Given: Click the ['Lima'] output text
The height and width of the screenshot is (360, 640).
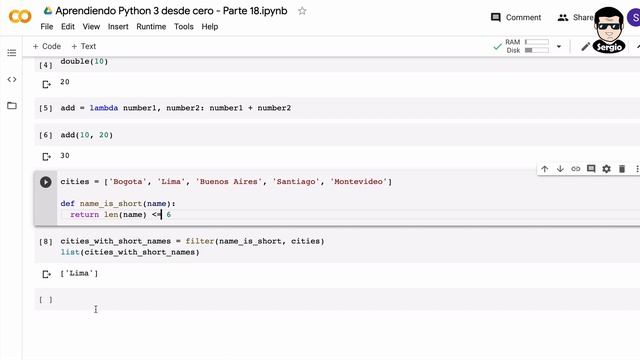Looking at the screenshot, I should click(x=79, y=273).
